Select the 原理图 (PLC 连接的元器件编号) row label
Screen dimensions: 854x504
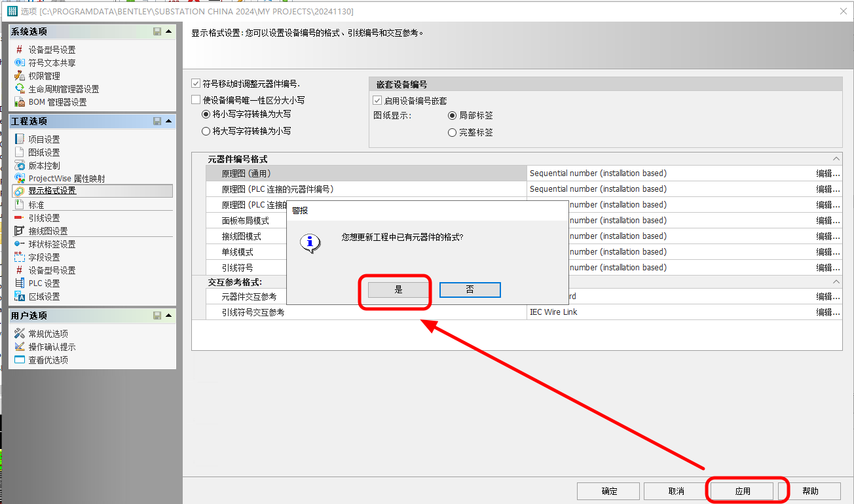(x=278, y=189)
